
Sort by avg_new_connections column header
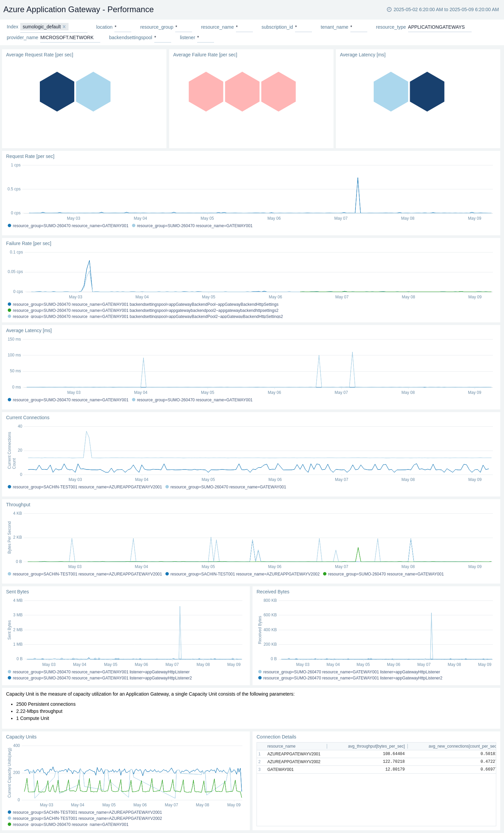pyautogui.click(x=462, y=746)
